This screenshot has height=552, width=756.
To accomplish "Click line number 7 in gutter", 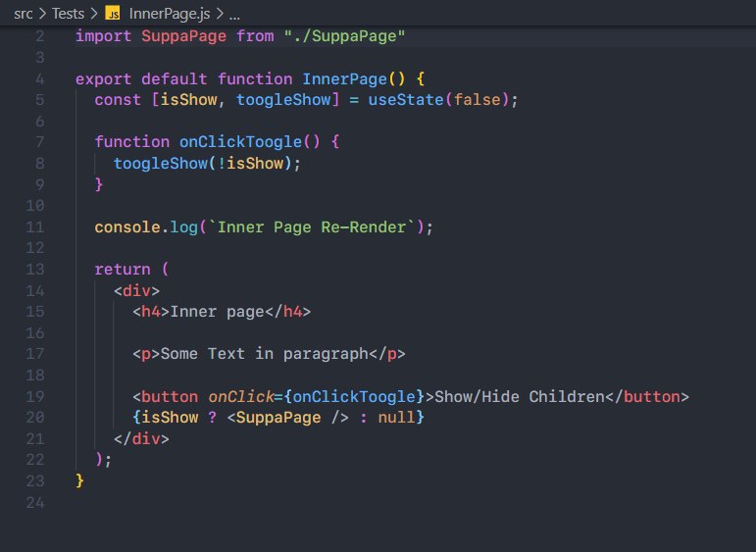I will [x=39, y=142].
